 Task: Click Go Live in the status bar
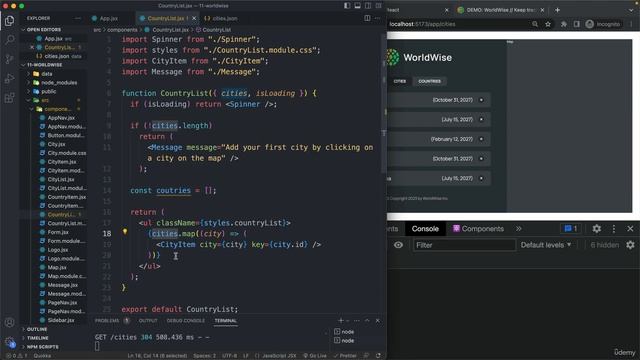pos(315,356)
